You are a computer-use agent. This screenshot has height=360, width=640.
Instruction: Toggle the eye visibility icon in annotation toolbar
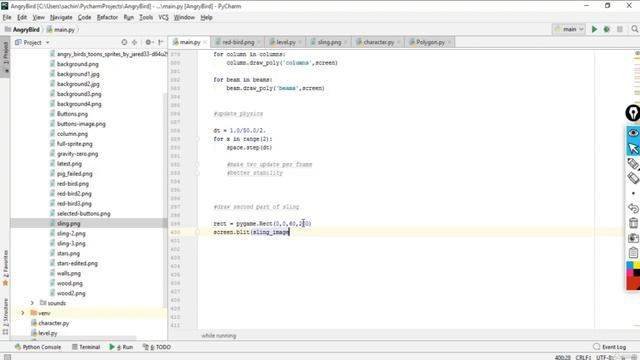coord(633,133)
